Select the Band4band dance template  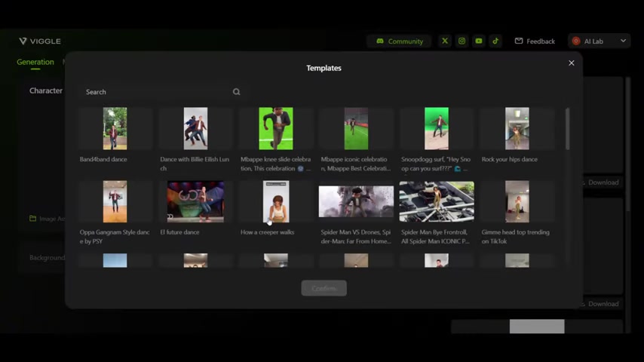pyautogui.click(x=115, y=129)
